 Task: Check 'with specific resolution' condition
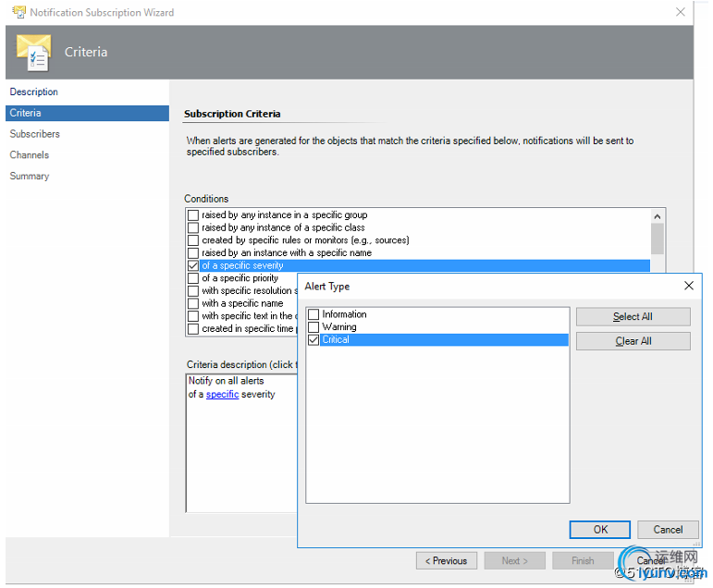[193, 290]
